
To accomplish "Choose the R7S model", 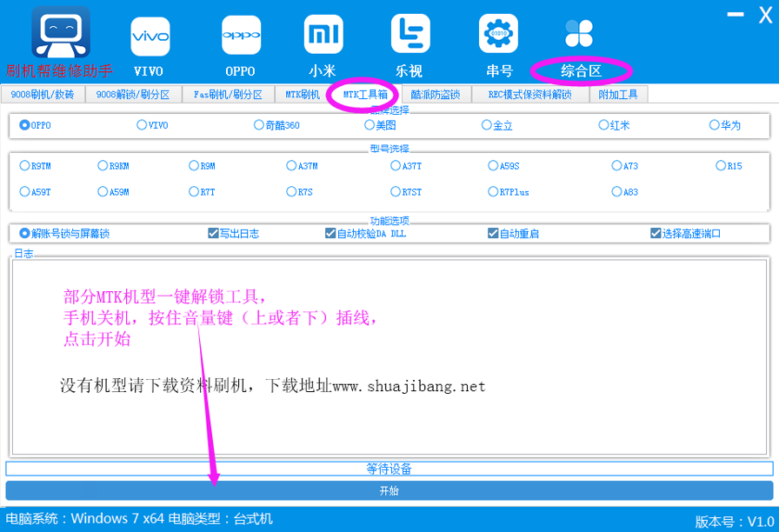I will (x=291, y=192).
